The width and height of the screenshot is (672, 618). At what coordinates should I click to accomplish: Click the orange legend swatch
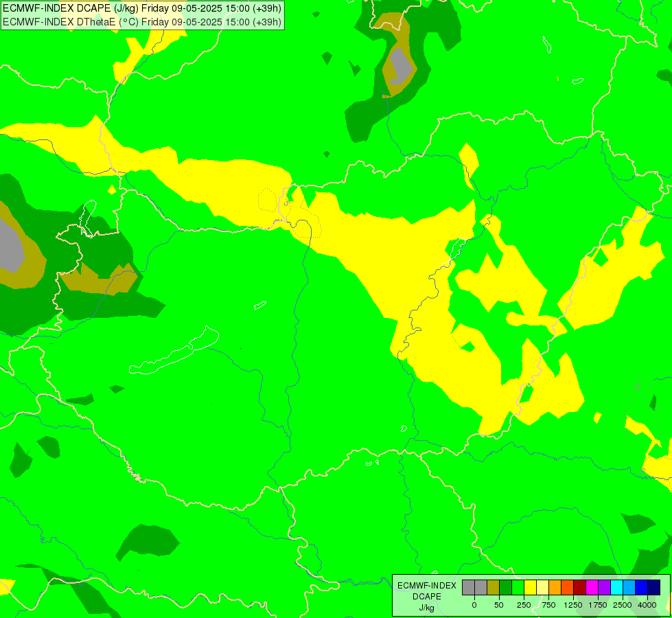(555, 588)
